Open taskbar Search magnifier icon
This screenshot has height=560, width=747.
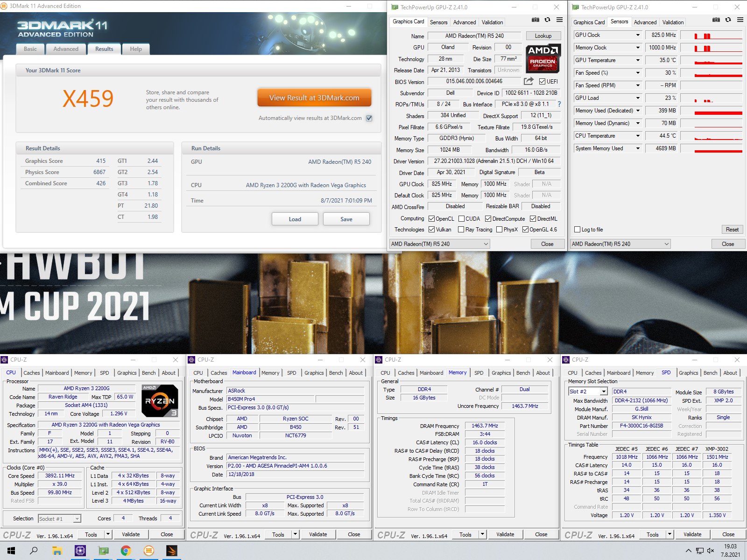point(34,551)
